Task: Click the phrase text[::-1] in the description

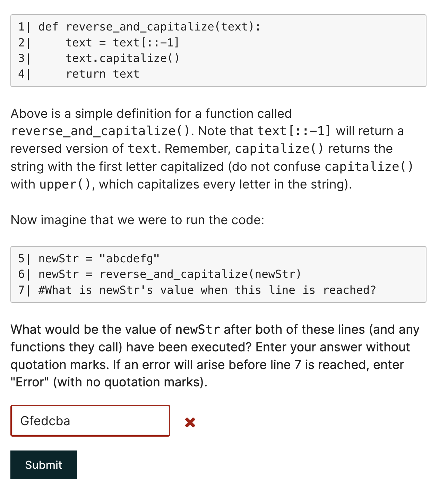Action: [x=294, y=131]
